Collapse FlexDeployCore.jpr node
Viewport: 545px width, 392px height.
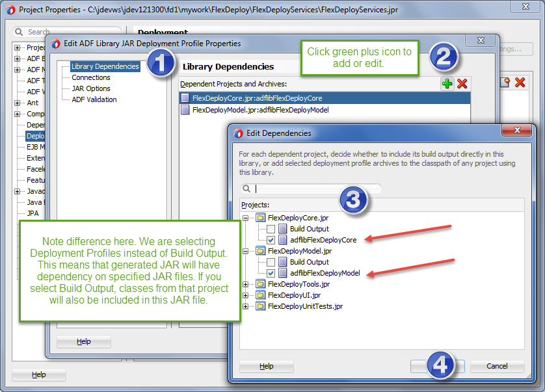(246, 218)
